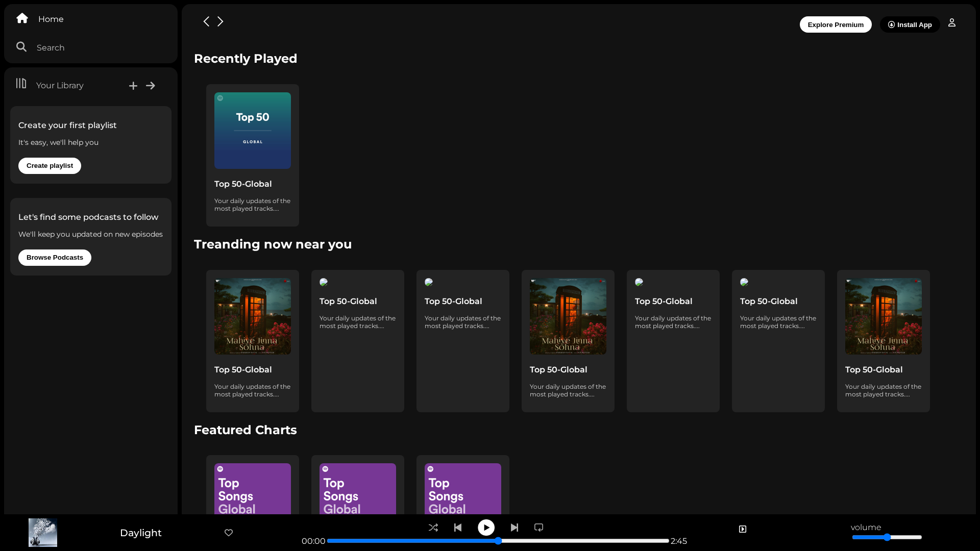Open first Maliye Jinna Sohna trending cover

tap(253, 316)
